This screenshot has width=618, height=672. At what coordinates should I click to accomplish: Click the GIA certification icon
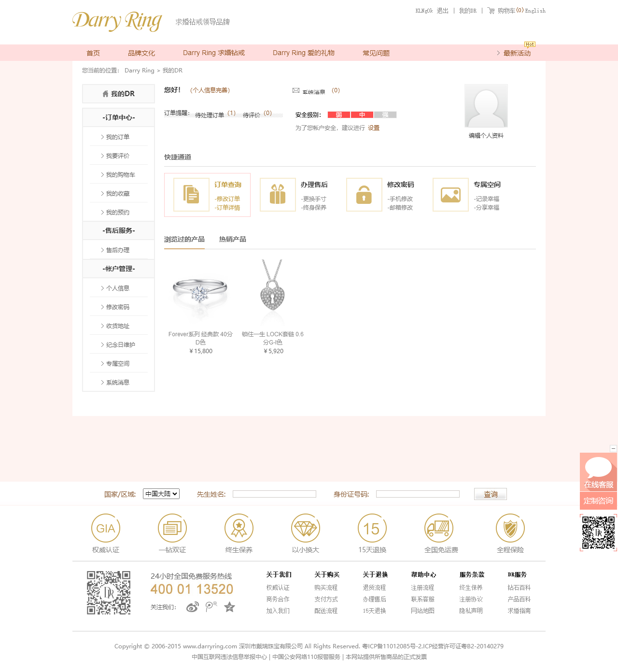tap(106, 528)
